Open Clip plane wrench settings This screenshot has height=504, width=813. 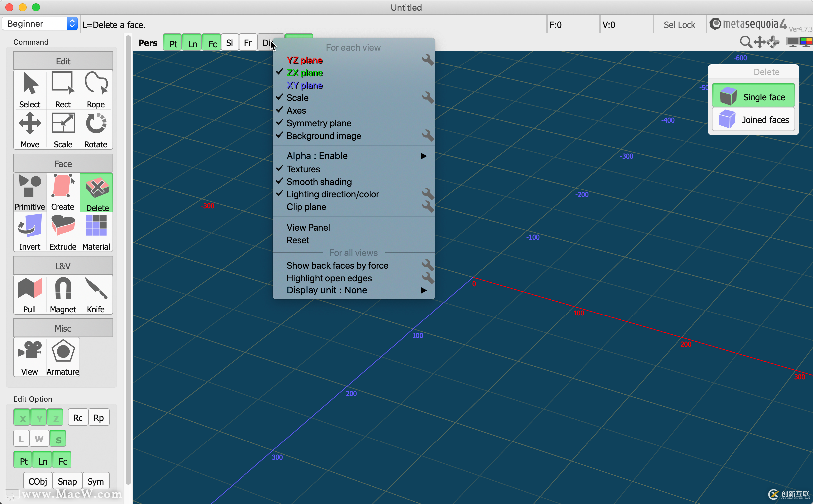pos(427,207)
